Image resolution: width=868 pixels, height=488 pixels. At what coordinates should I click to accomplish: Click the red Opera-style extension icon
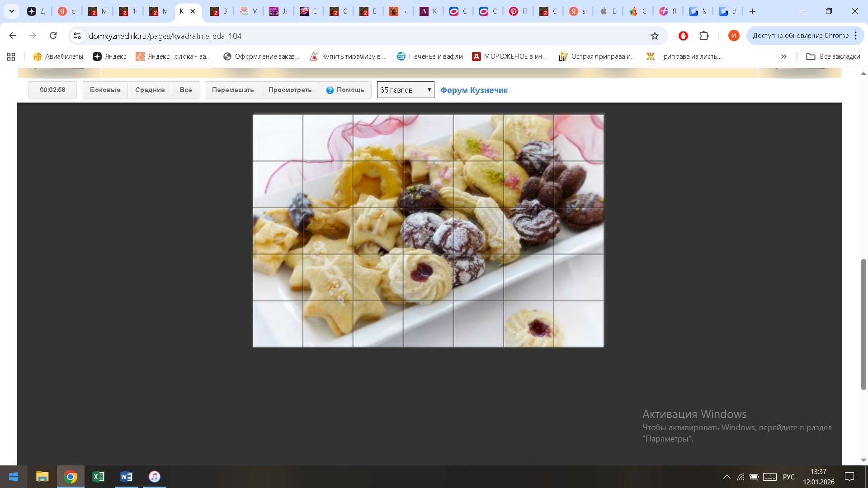(683, 36)
